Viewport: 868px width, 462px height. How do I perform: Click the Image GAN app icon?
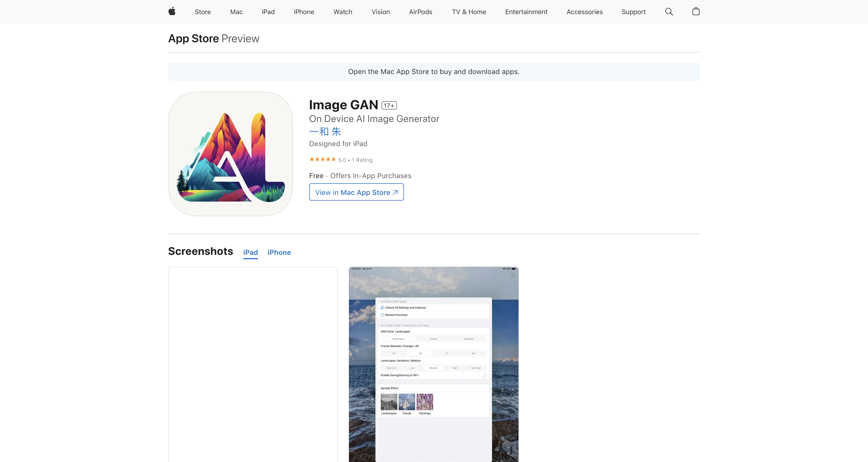(231, 154)
